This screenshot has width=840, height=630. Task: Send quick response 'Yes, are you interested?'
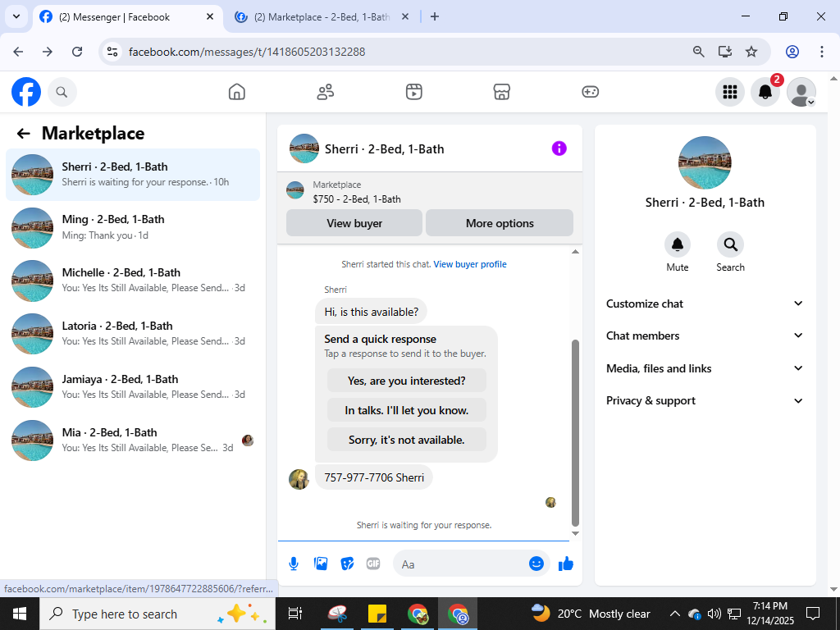[x=407, y=381]
